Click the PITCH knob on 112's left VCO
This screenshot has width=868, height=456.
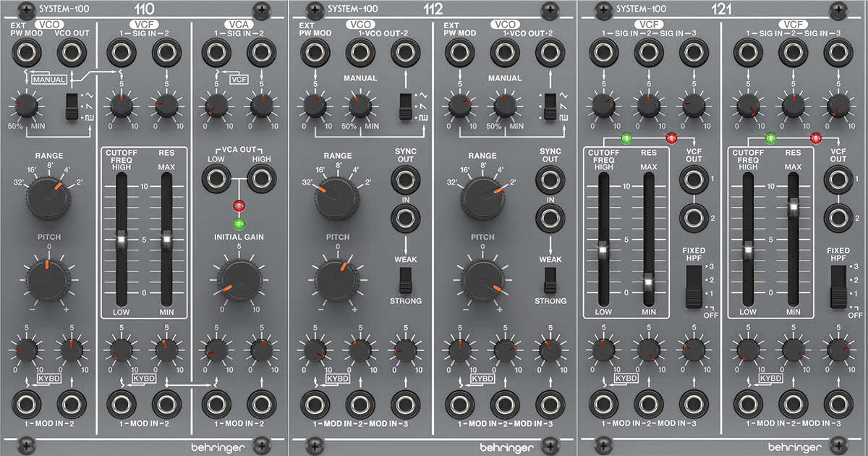(x=337, y=280)
